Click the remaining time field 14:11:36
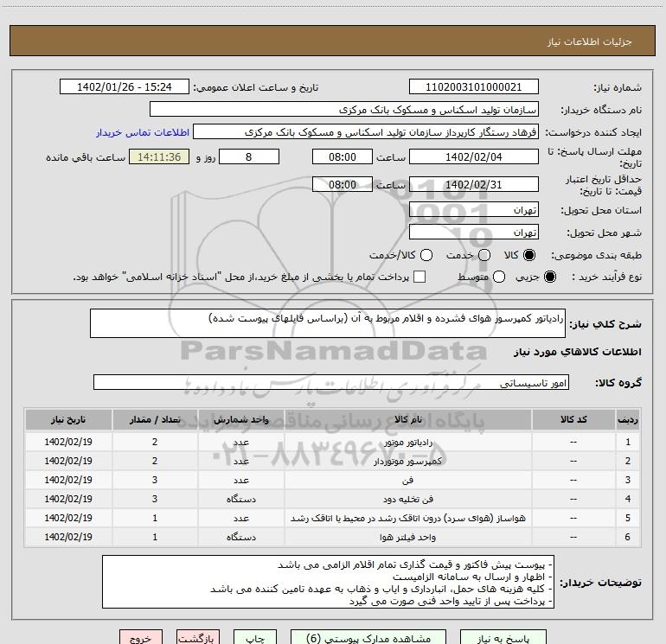This screenshot has height=644, width=666. (x=159, y=156)
